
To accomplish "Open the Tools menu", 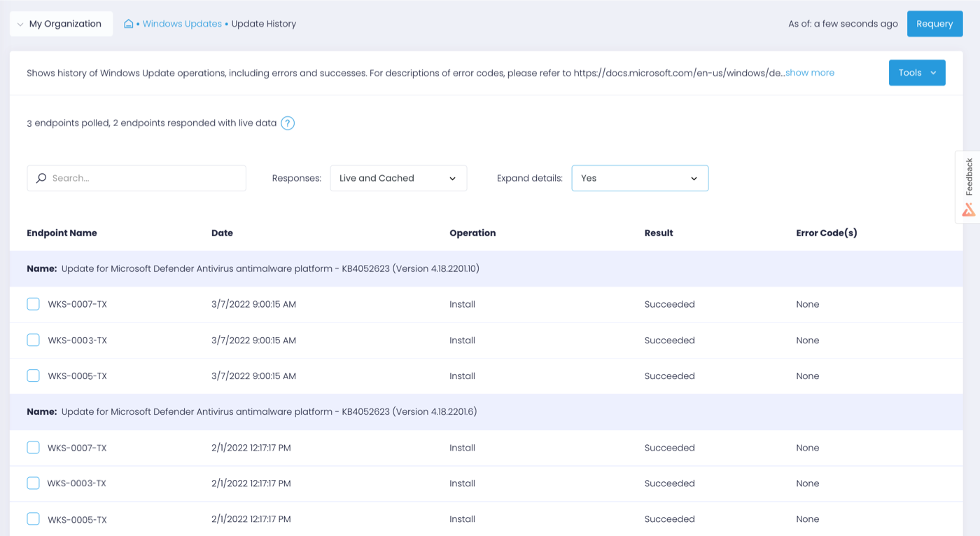I will [917, 72].
